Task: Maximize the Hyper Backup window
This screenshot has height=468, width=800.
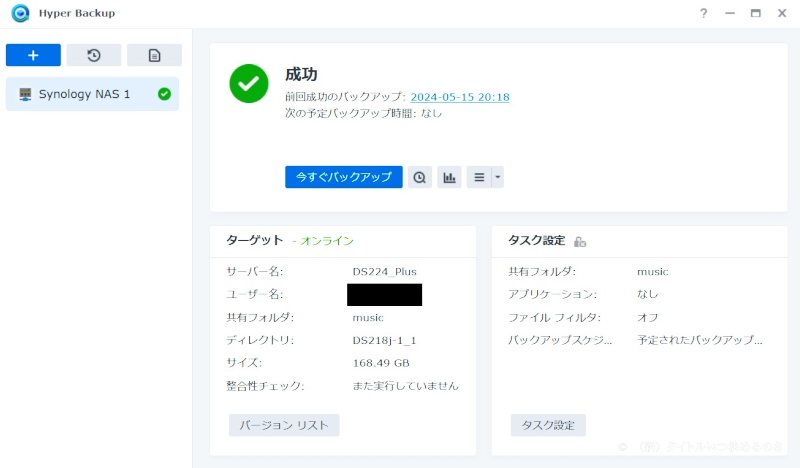Action: (756, 13)
